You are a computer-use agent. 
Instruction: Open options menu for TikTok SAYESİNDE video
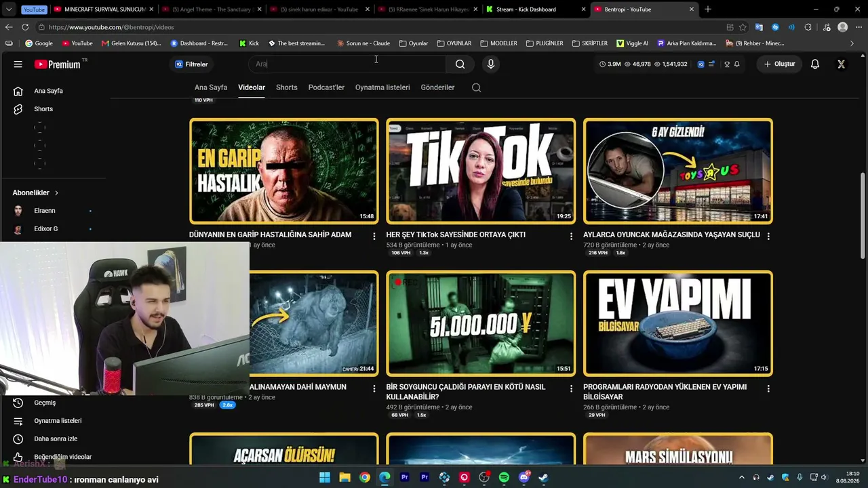(x=571, y=236)
